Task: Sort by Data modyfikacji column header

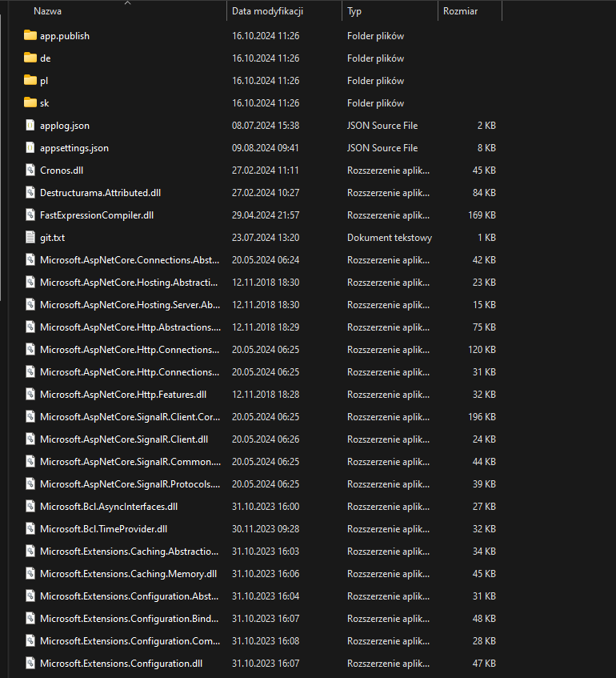Action: [x=267, y=11]
